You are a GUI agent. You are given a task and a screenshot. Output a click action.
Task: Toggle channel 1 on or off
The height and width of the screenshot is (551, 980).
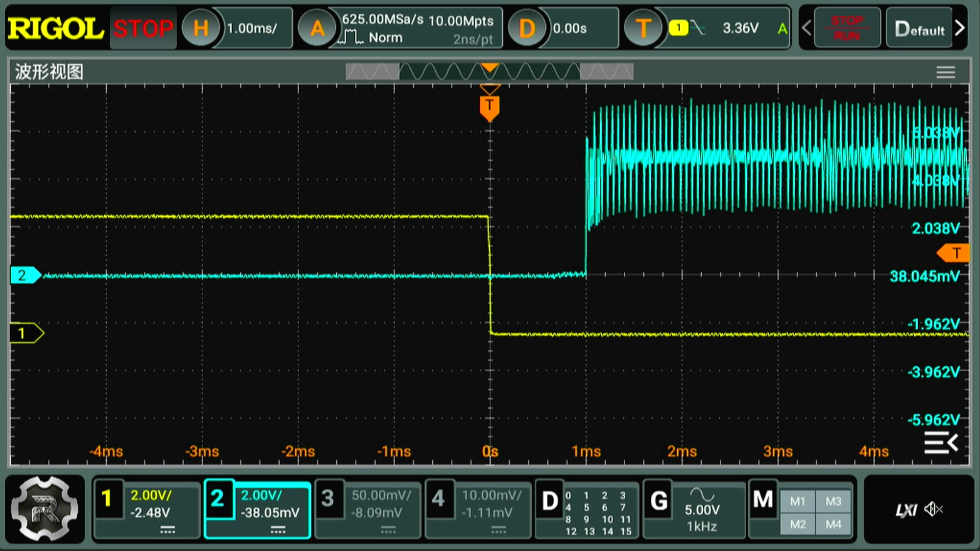pyautogui.click(x=107, y=498)
